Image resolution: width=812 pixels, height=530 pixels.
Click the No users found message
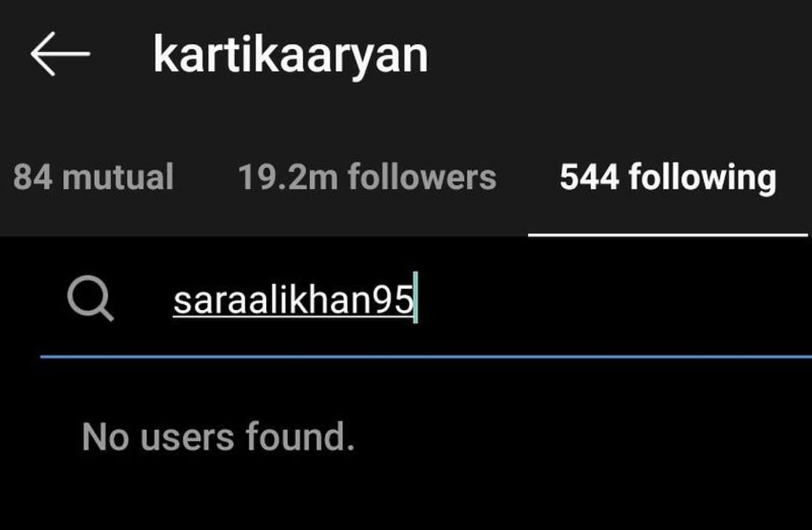[218, 437]
